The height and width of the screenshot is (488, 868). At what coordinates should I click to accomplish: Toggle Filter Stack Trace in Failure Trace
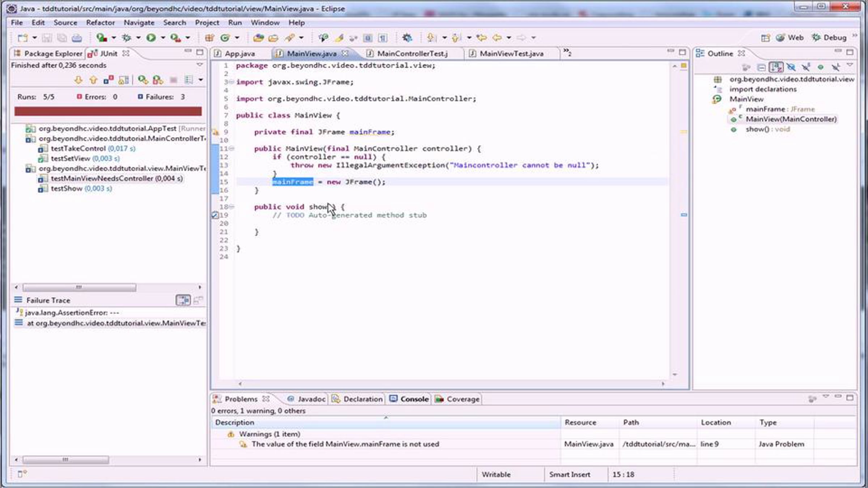pos(183,300)
